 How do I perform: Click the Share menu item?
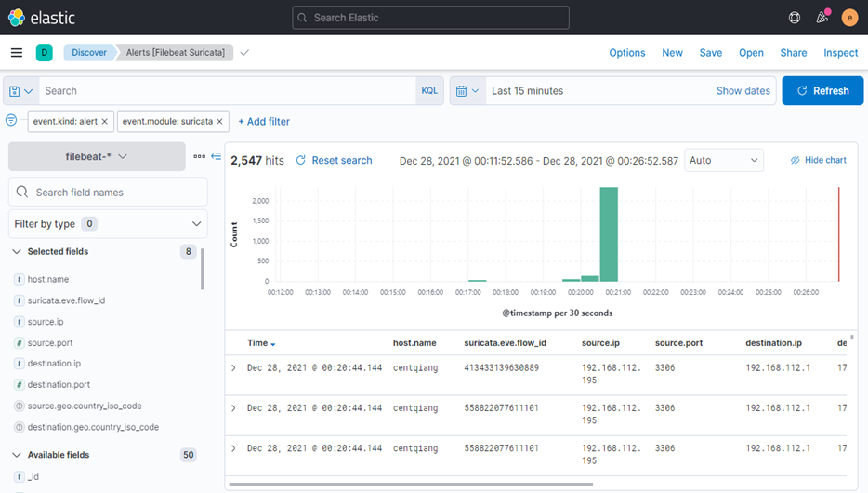[793, 53]
